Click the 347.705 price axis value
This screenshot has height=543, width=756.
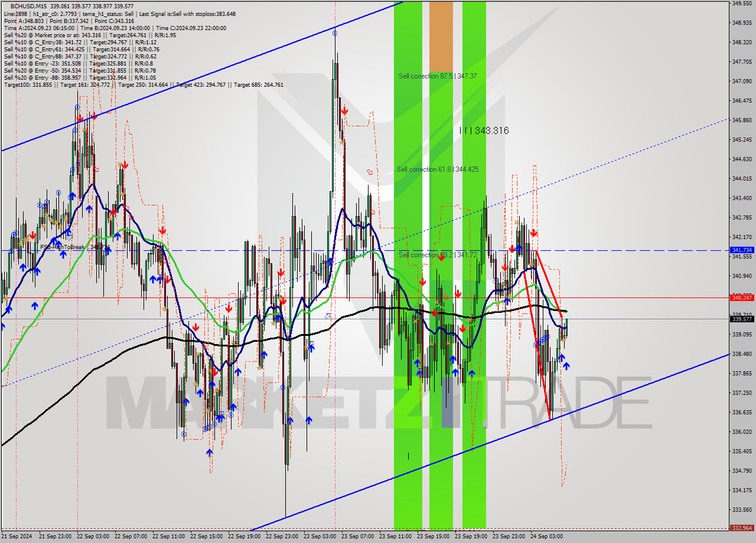(x=742, y=61)
